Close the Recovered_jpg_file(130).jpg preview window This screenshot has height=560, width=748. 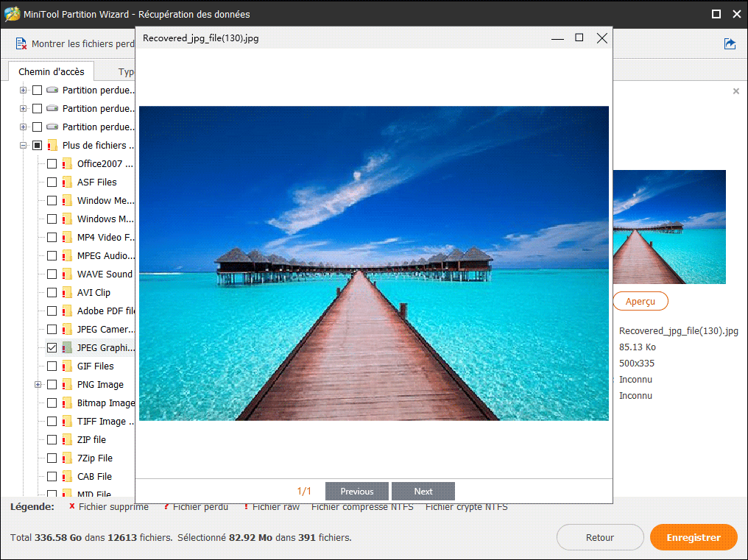602,38
